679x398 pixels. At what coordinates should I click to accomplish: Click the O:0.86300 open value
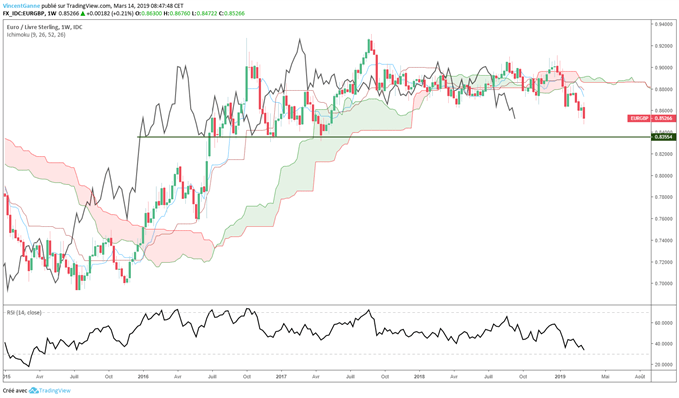click(149, 13)
